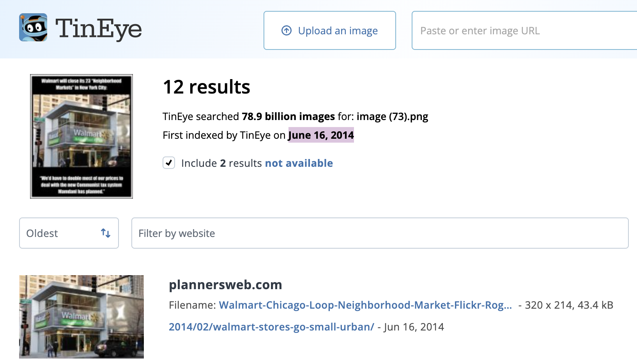
Task: Open the "not available" link
Action: (x=299, y=163)
